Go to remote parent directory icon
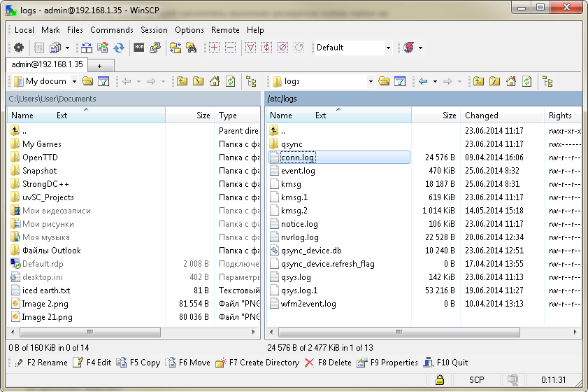 (x=478, y=81)
